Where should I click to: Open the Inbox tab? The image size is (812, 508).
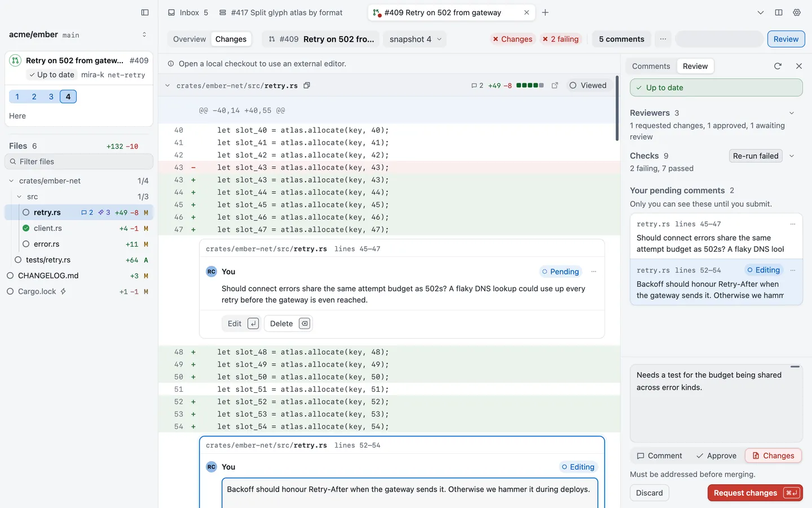pos(188,12)
